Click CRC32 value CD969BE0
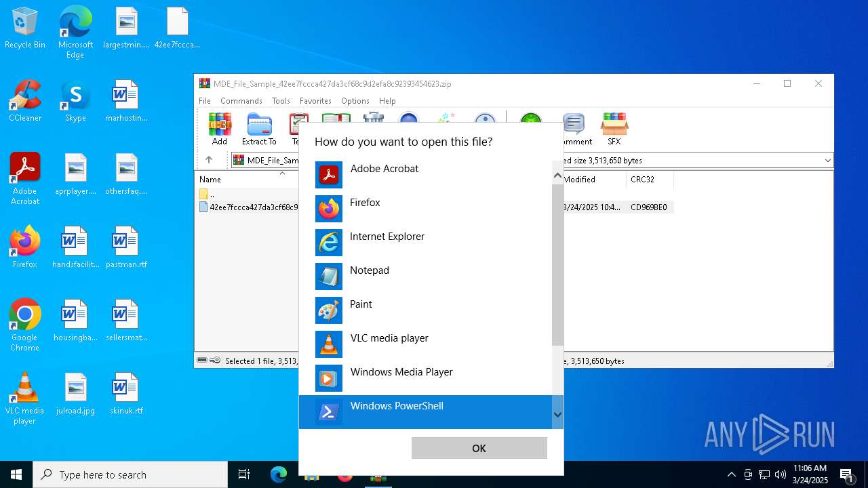868x488 pixels. click(x=649, y=207)
